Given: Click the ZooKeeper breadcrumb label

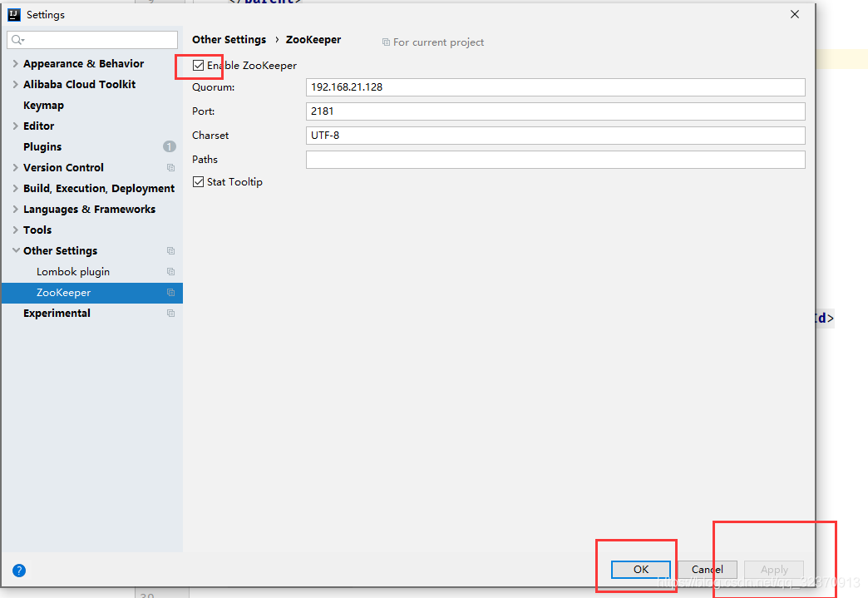Looking at the screenshot, I should pyautogui.click(x=313, y=40).
